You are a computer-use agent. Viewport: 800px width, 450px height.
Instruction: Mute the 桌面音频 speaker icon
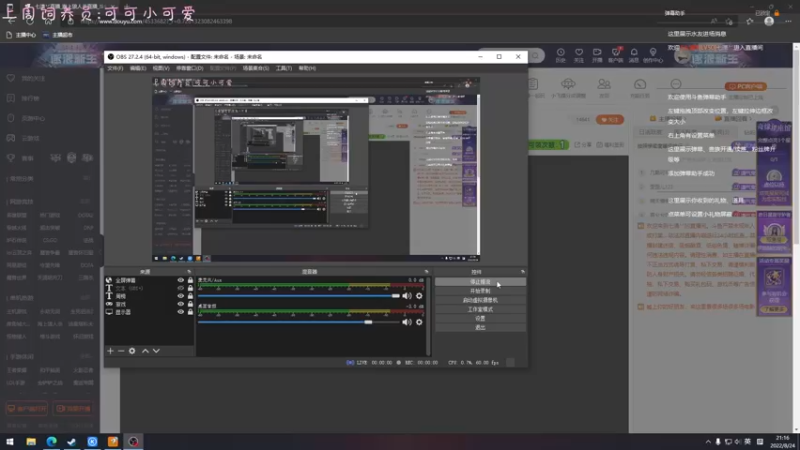click(407, 322)
